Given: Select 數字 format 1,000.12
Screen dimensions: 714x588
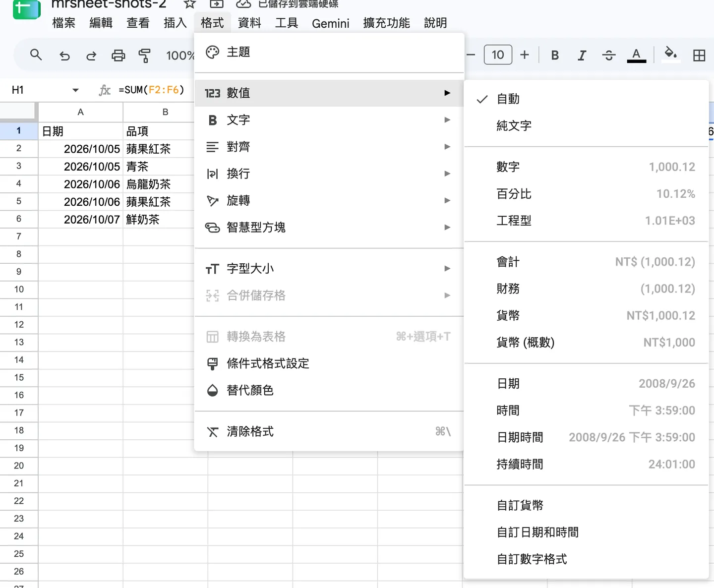Looking at the screenshot, I should pos(586,167).
